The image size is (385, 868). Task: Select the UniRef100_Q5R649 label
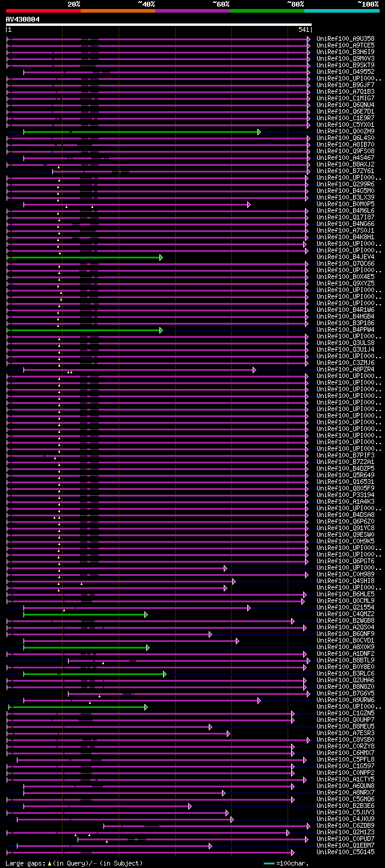click(345, 475)
